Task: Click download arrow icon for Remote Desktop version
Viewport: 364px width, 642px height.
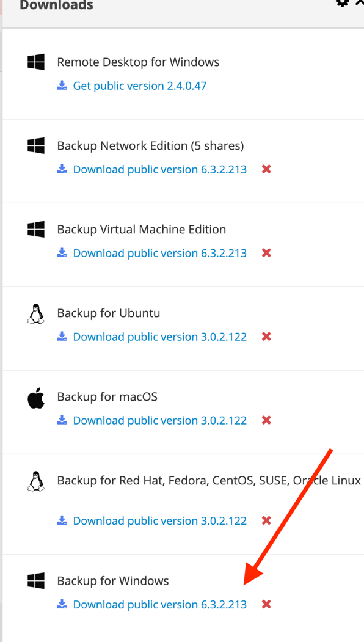Action: [x=62, y=85]
